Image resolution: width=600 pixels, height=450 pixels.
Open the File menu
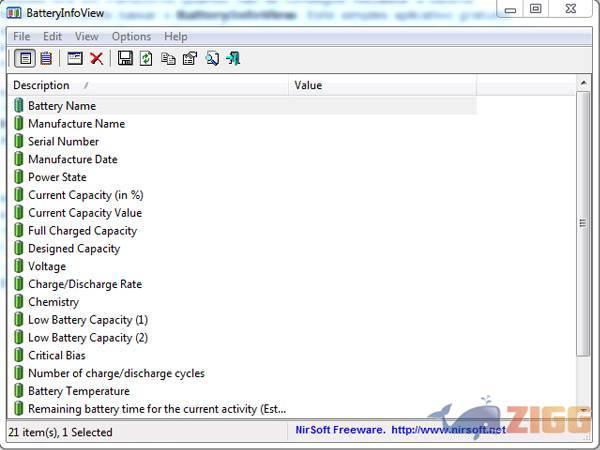[x=21, y=37]
